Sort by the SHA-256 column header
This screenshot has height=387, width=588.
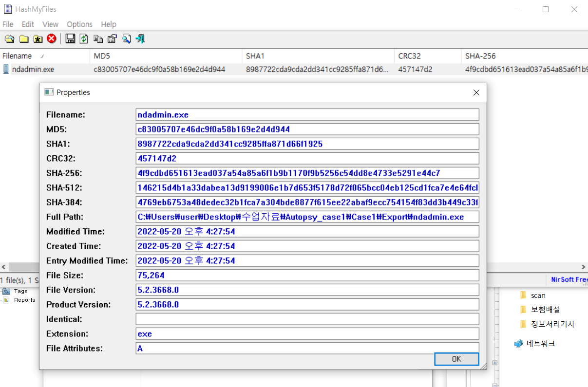point(525,56)
